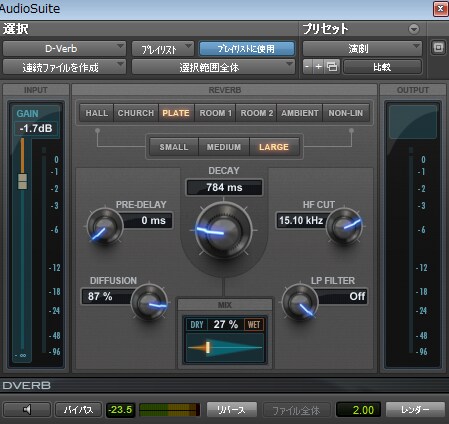Click the -23.5 preview level field
This screenshot has height=424, width=449.
[x=120, y=410]
